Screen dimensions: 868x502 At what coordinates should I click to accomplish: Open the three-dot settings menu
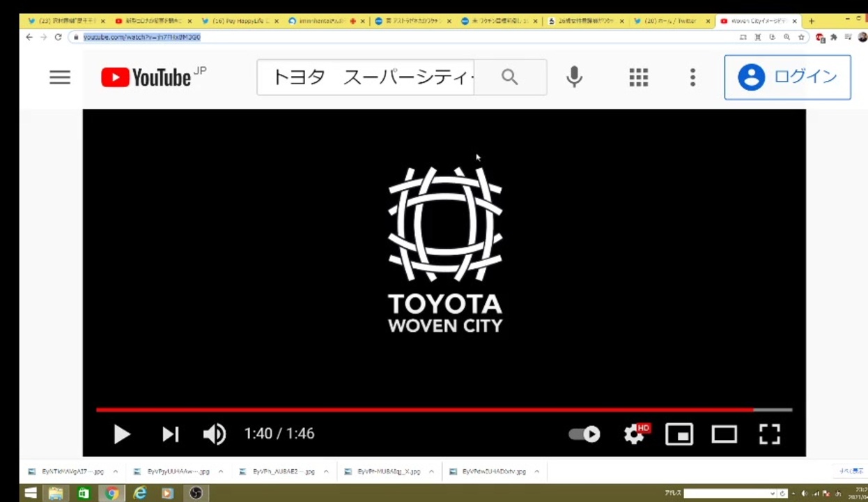pos(692,77)
